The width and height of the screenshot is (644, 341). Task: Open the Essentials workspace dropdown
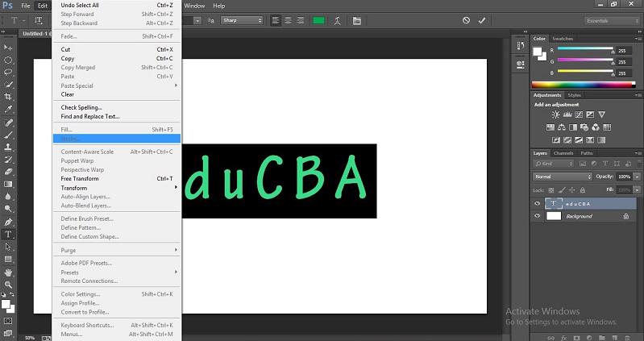click(x=612, y=20)
